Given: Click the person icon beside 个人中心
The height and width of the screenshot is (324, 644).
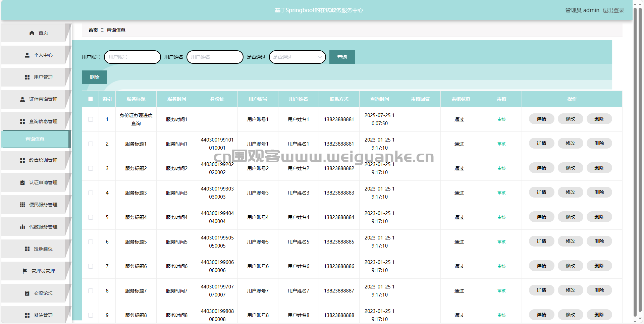Looking at the screenshot, I should click(27, 55).
